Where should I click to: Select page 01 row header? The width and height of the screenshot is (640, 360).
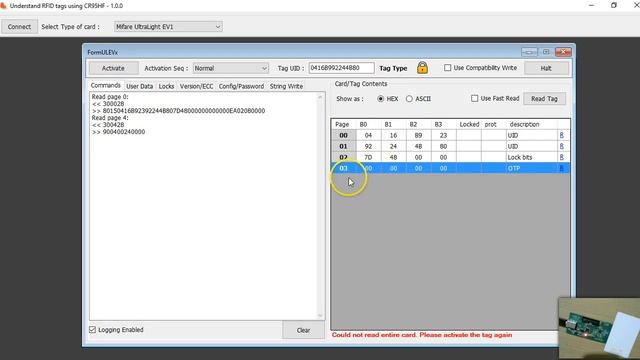[x=344, y=146]
